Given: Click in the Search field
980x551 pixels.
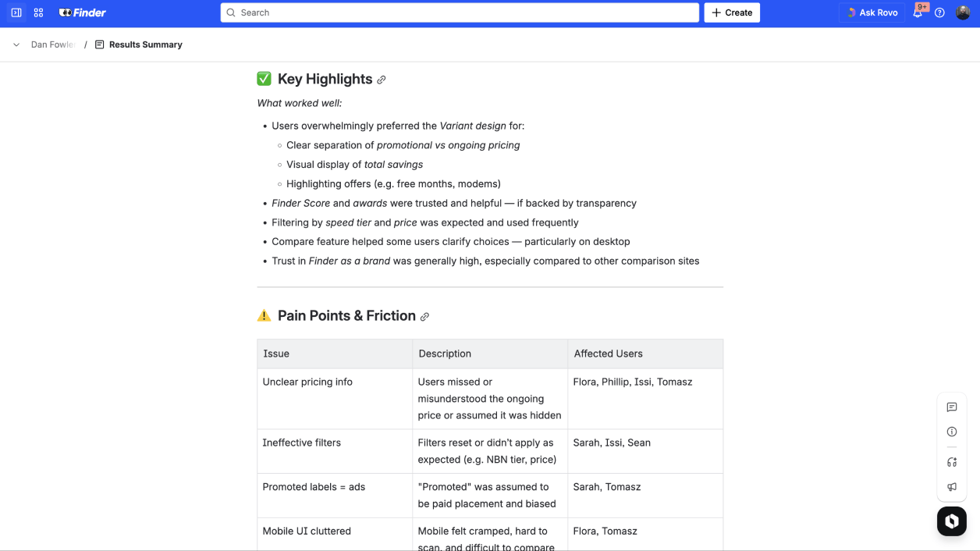Looking at the screenshot, I should tap(460, 12).
